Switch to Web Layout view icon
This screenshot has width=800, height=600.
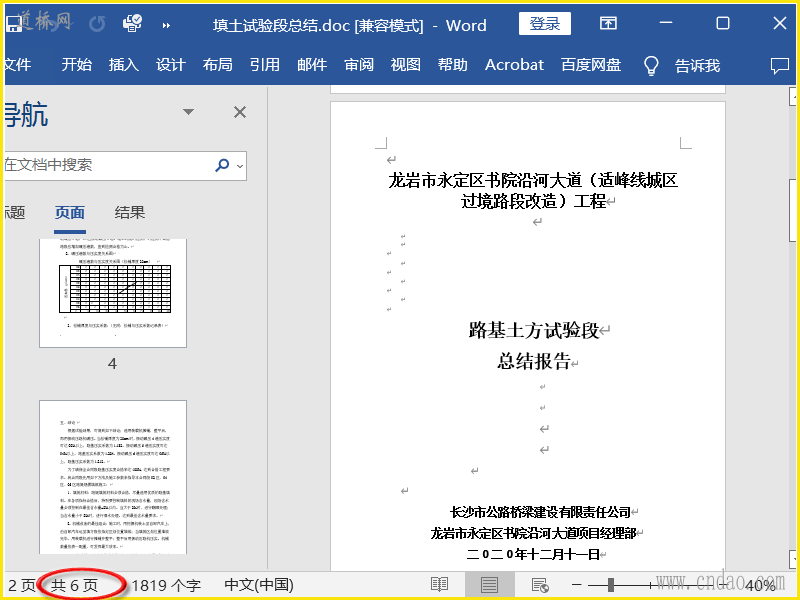[540, 585]
